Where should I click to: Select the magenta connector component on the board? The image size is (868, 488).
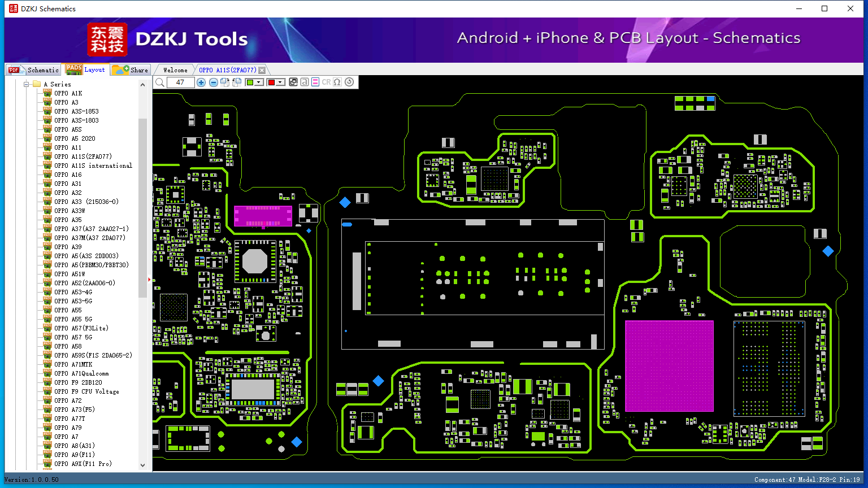(263, 216)
